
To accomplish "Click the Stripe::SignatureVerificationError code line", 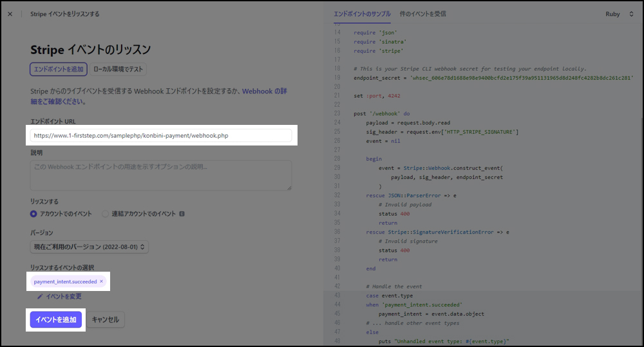I will [437, 232].
